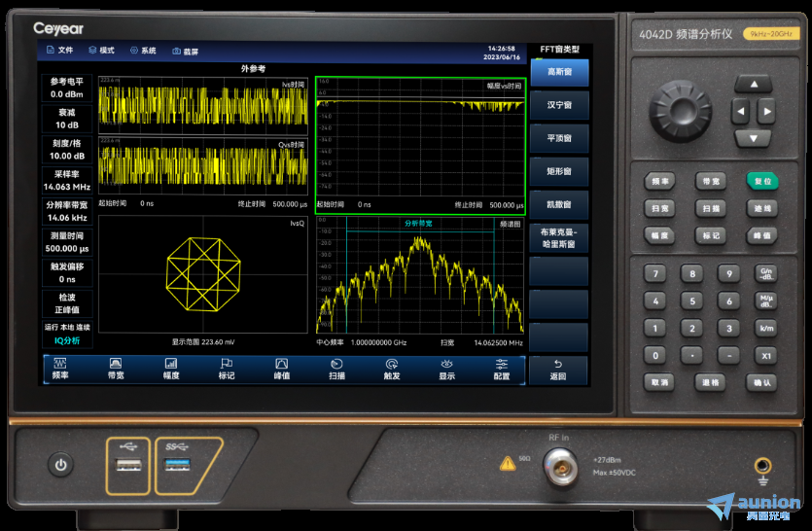Open the 幅度 amplitude icon in bottom toolbar
Viewport: 812px width, 531px height.
pos(171,369)
